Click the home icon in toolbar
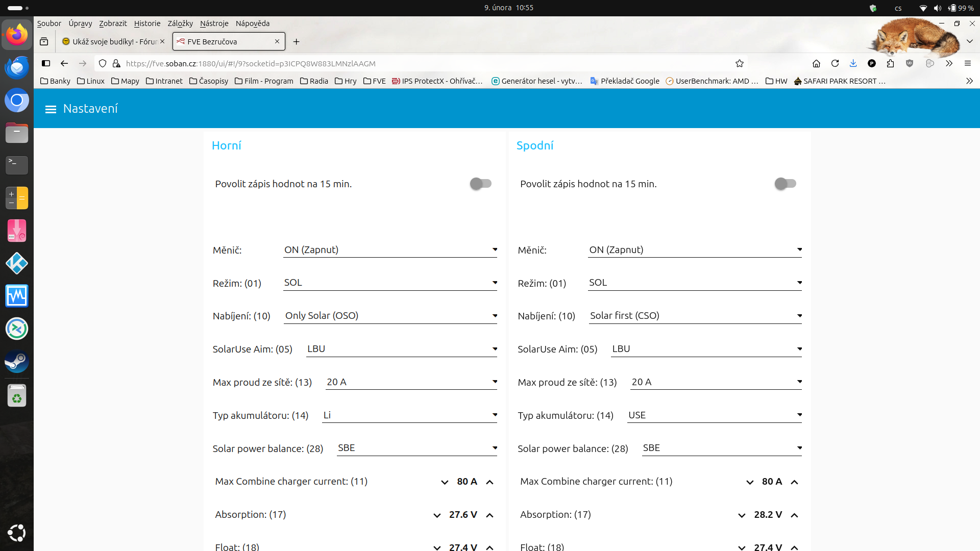The height and width of the screenshot is (551, 980). coord(816,63)
